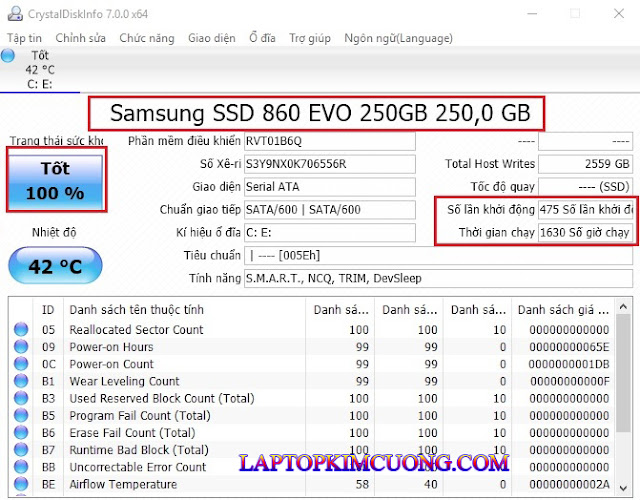Click the Total Host Writes value 2559 GB
Viewport: 640px width, 500px height.
[x=585, y=164]
